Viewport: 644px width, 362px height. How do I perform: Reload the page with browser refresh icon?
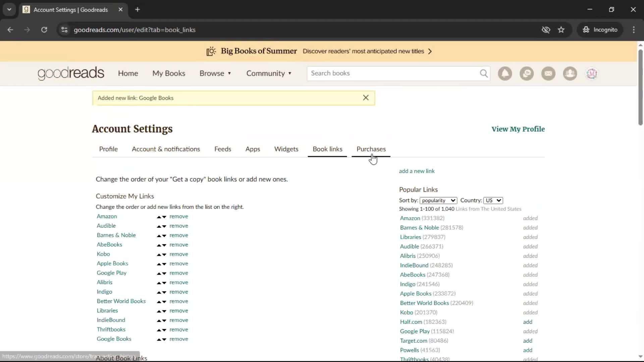click(44, 30)
